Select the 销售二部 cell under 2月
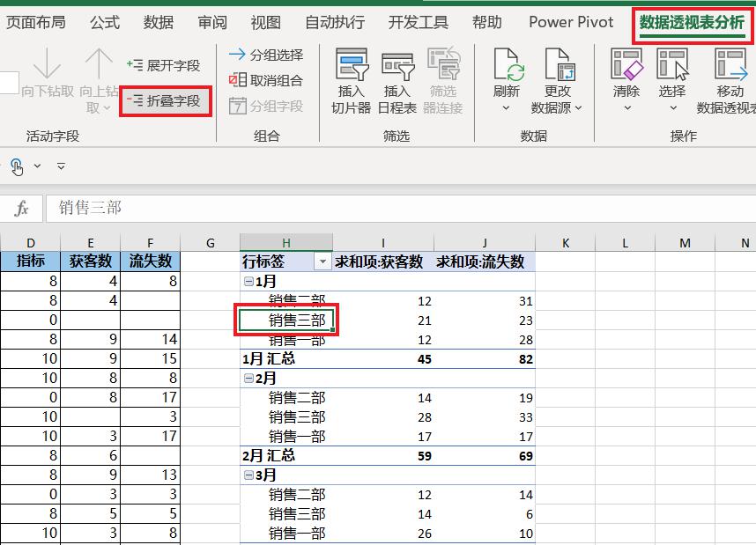Viewport: 756px width, 545px height. click(x=286, y=398)
